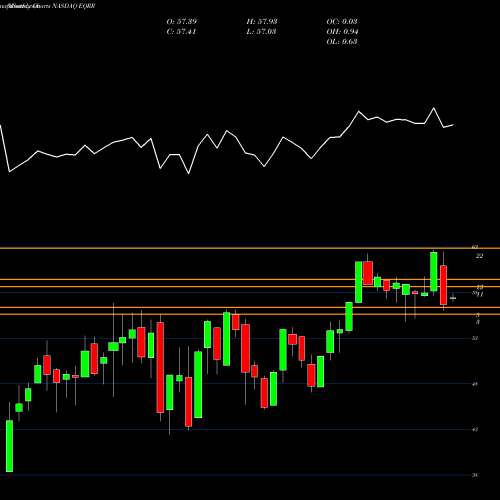Image resolution: width=500 pixels, height=500 pixels.
Task: Select the 'OC: 0.03' readout
Action: point(342,22)
